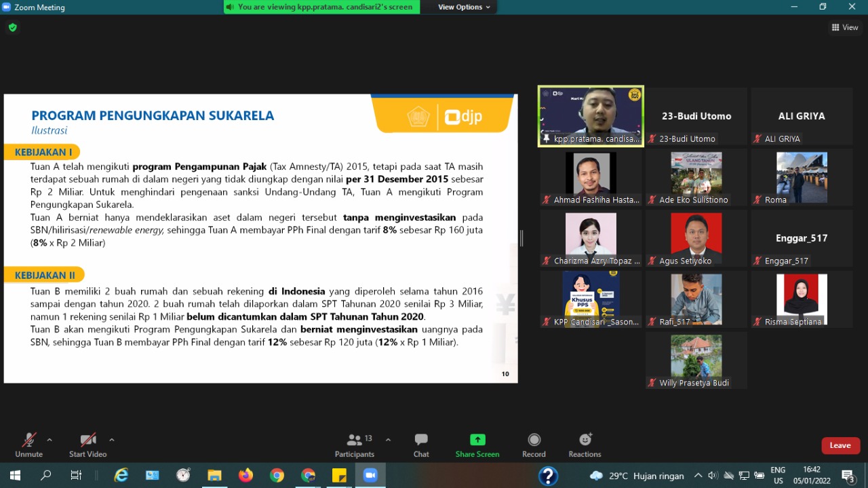Click the green encryption shield icon

pos(12,28)
